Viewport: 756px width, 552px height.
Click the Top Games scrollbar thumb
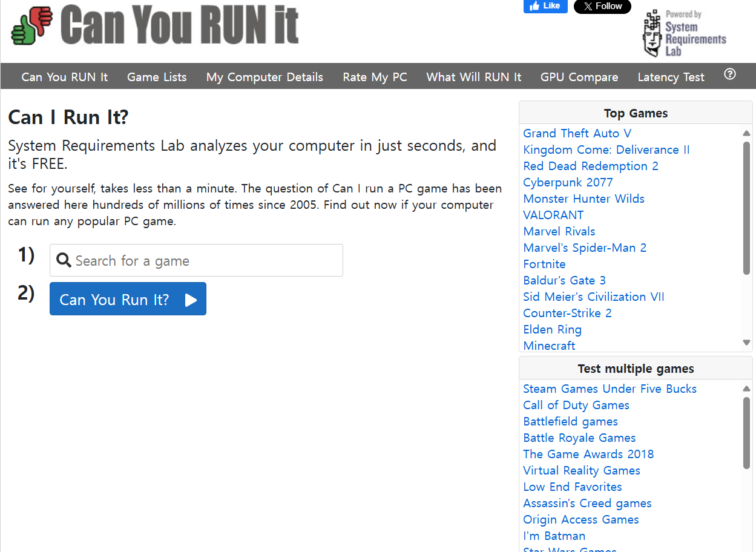pos(746,208)
